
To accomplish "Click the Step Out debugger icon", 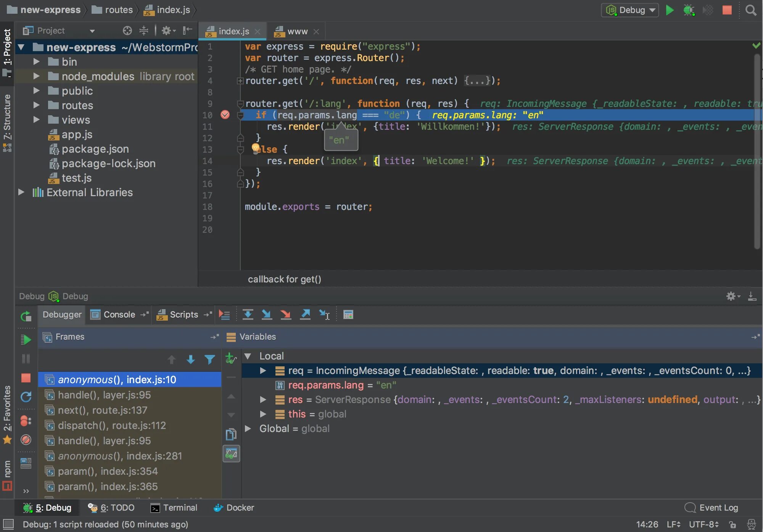I will click(x=305, y=314).
